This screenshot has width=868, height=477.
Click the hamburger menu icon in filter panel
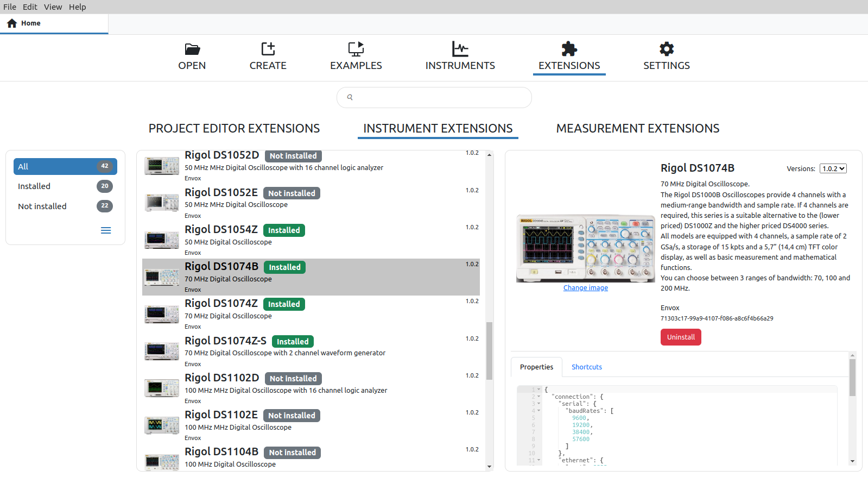[106, 230]
